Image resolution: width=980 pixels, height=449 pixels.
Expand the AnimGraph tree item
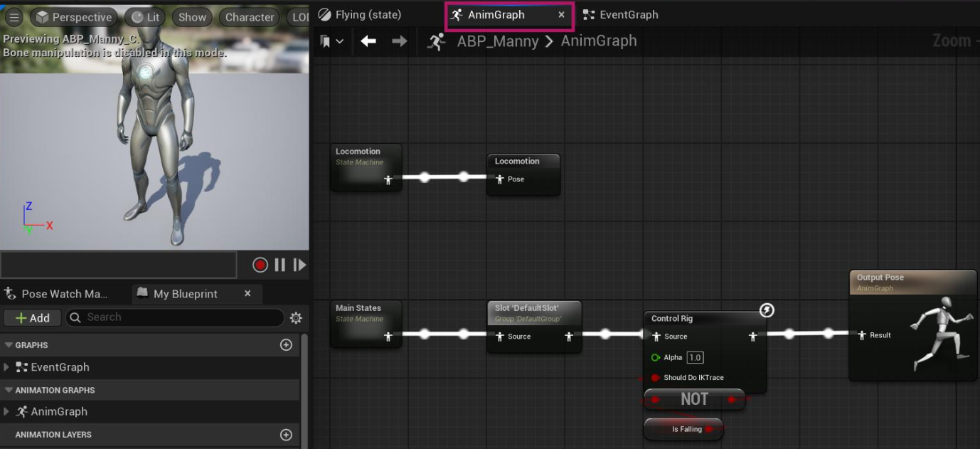coord(7,411)
